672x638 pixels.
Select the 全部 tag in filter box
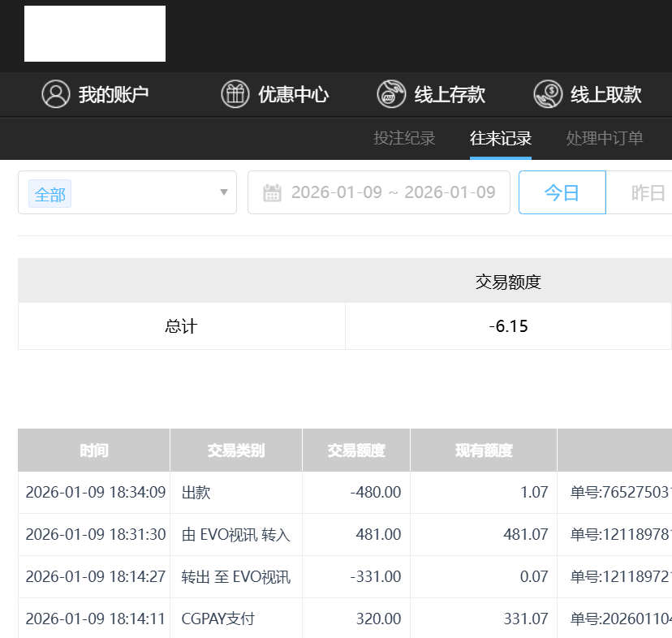[50, 196]
